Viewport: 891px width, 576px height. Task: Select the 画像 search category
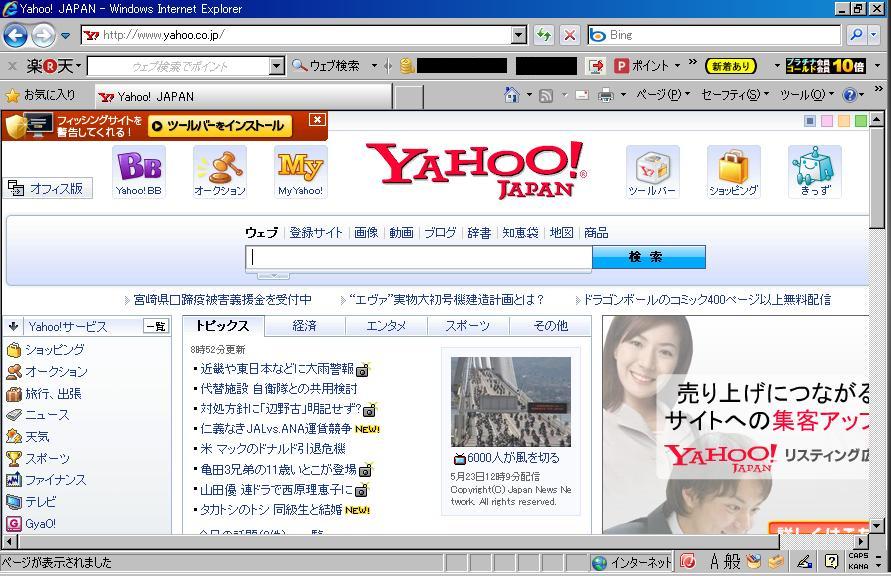pos(366,233)
